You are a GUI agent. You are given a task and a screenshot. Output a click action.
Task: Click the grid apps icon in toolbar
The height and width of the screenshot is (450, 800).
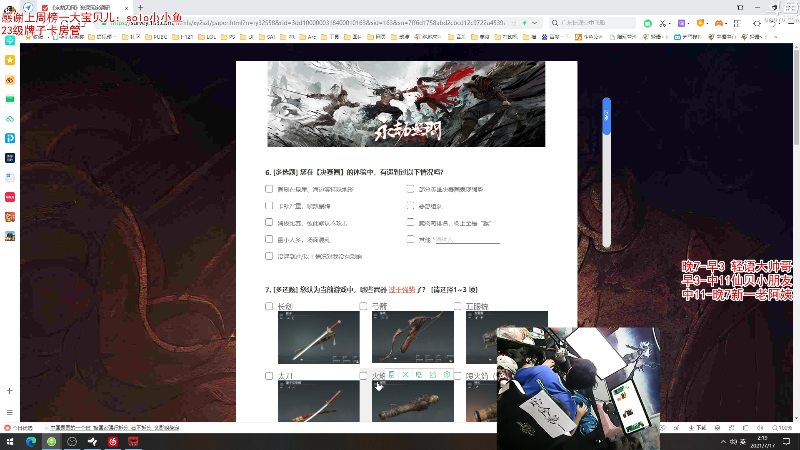coord(737,23)
